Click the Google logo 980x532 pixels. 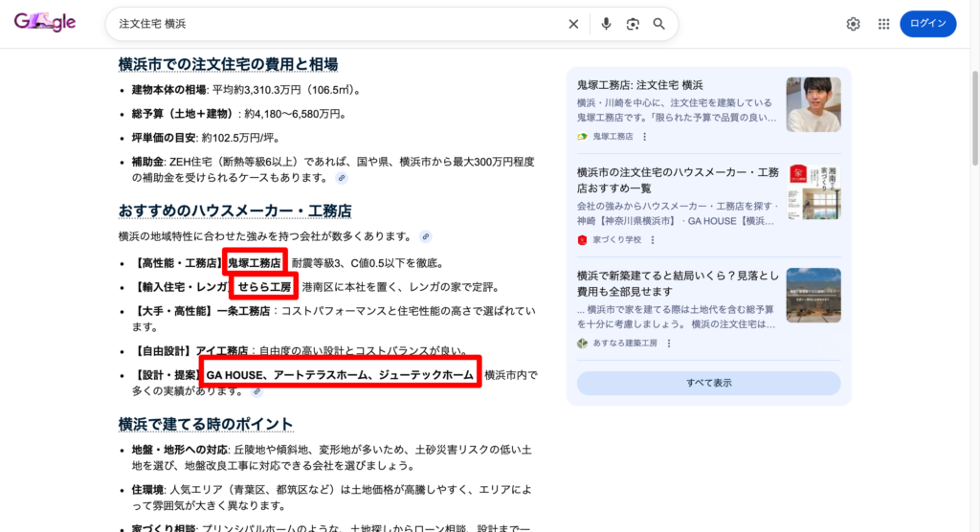(x=44, y=23)
